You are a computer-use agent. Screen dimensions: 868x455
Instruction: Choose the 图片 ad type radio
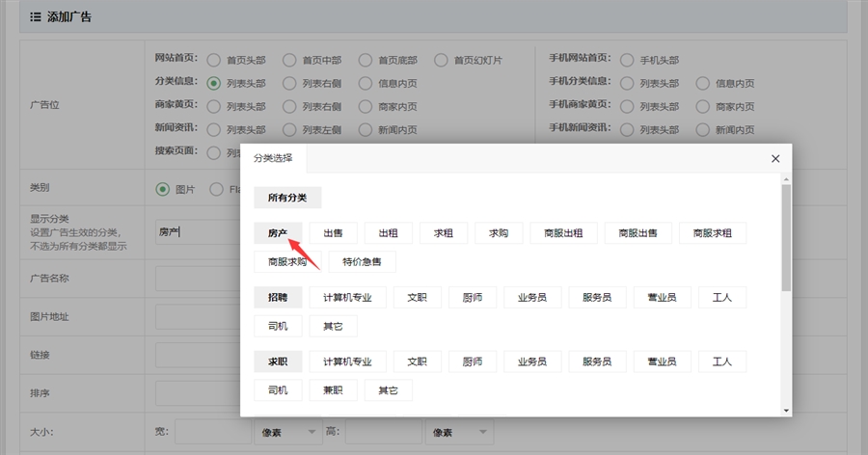[x=162, y=189]
